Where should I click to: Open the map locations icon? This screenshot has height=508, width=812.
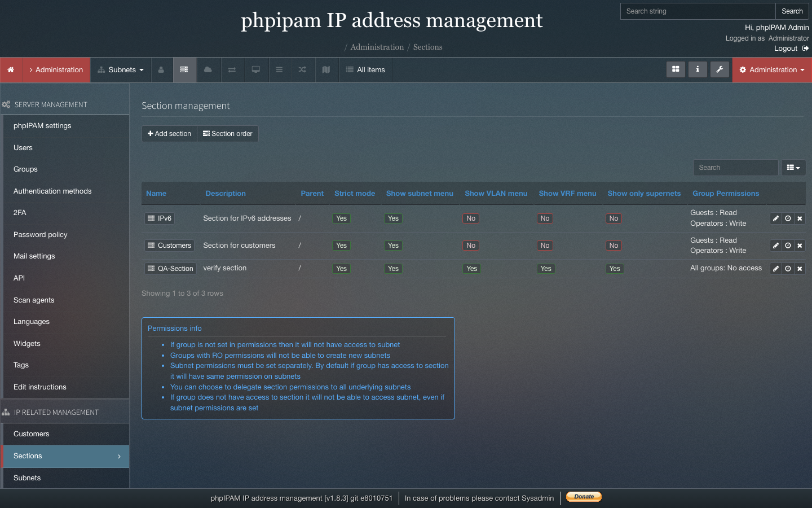(x=326, y=70)
